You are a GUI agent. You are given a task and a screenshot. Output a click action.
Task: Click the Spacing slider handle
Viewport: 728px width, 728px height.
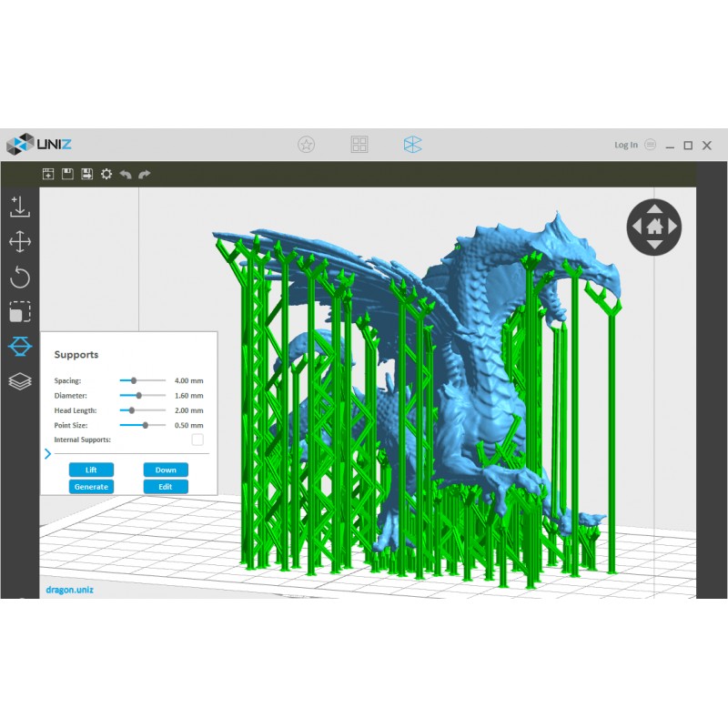pos(134,380)
